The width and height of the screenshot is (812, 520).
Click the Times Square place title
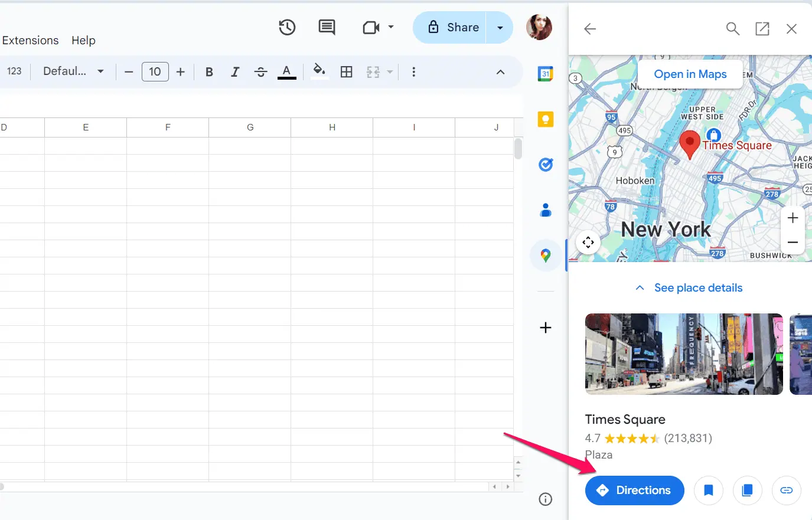coord(625,420)
